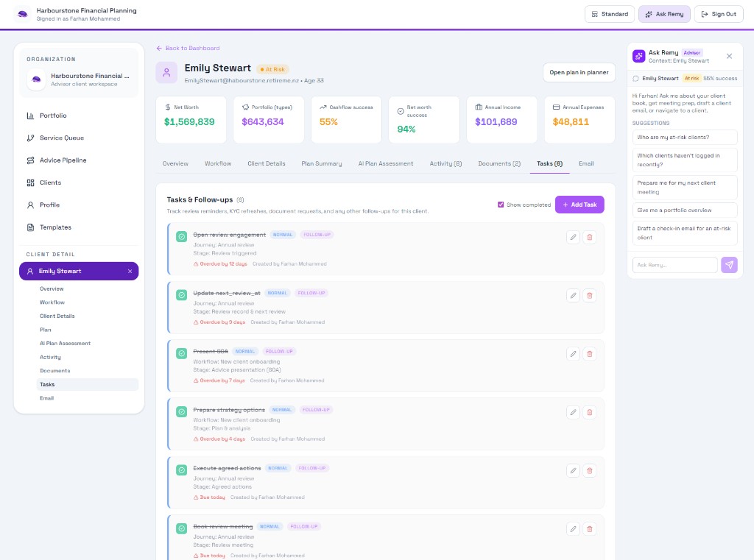Open Advice Pipeline in the sidebar
Screen dimensions: 754x560
79,160
